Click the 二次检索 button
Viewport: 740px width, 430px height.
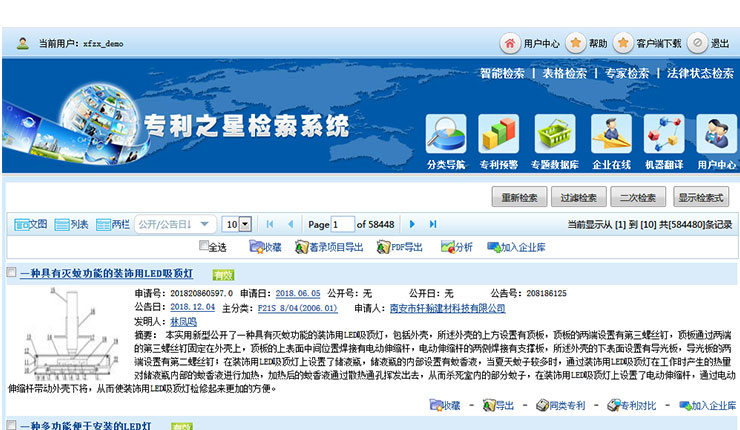click(x=639, y=197)
